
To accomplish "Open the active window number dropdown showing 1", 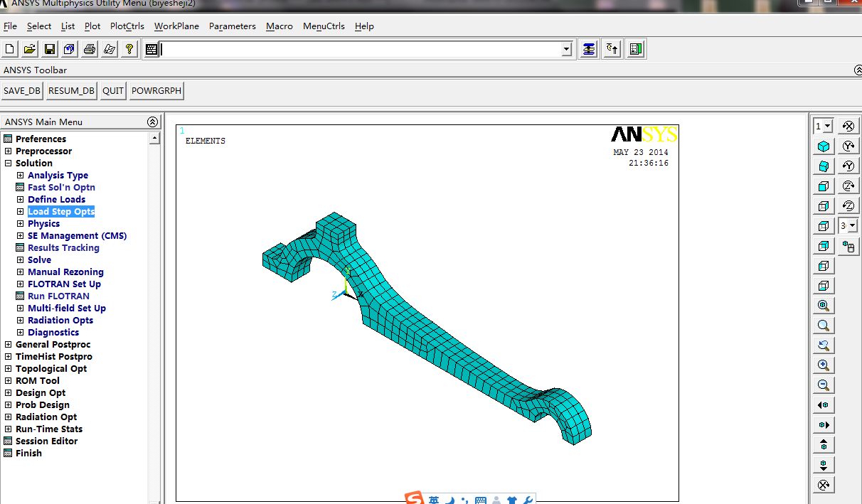I will pos(828,127).
